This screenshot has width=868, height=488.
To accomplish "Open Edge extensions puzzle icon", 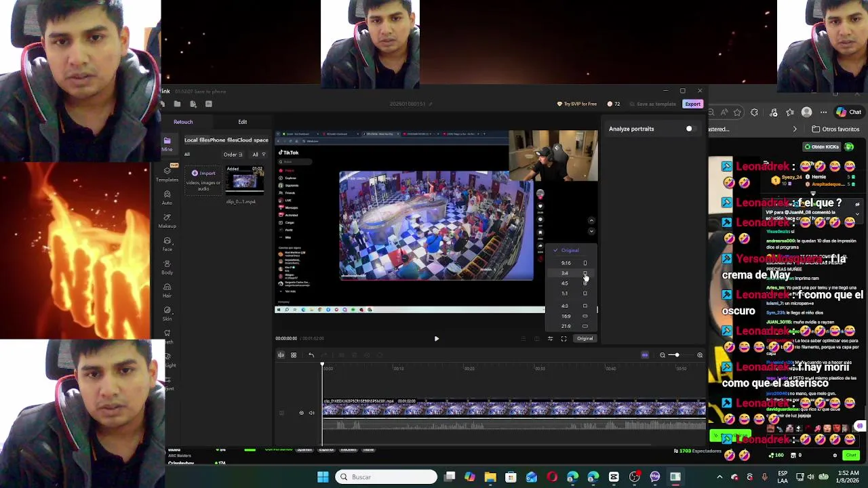I will (x=754, y=112).
